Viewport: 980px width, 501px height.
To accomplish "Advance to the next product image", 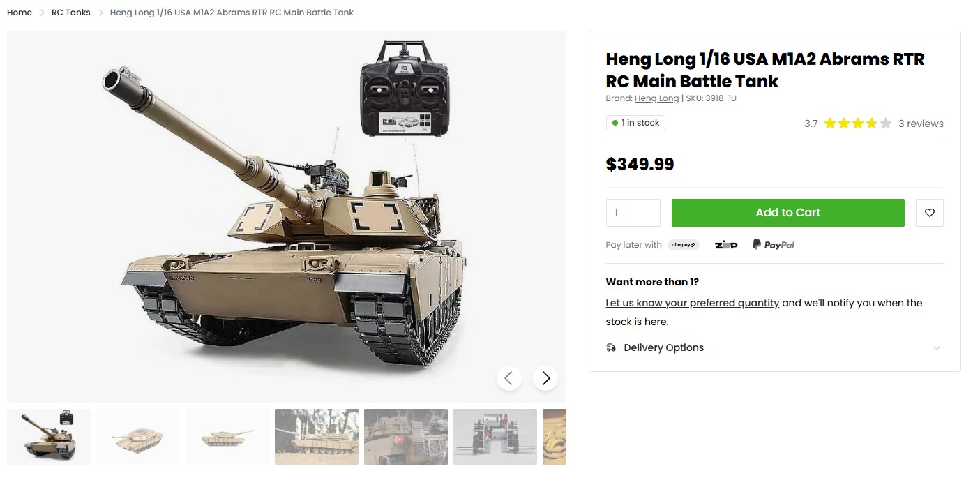I will [545, 377].
